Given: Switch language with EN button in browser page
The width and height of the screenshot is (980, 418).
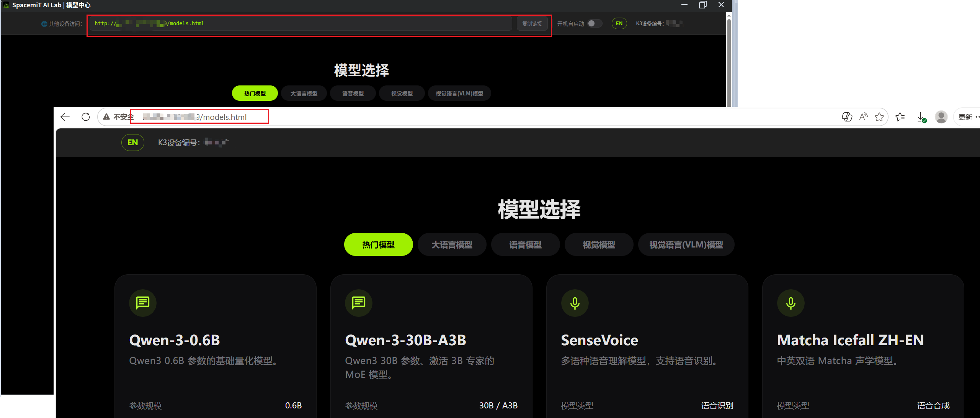Looking at the screenshot, I should 133,143.
